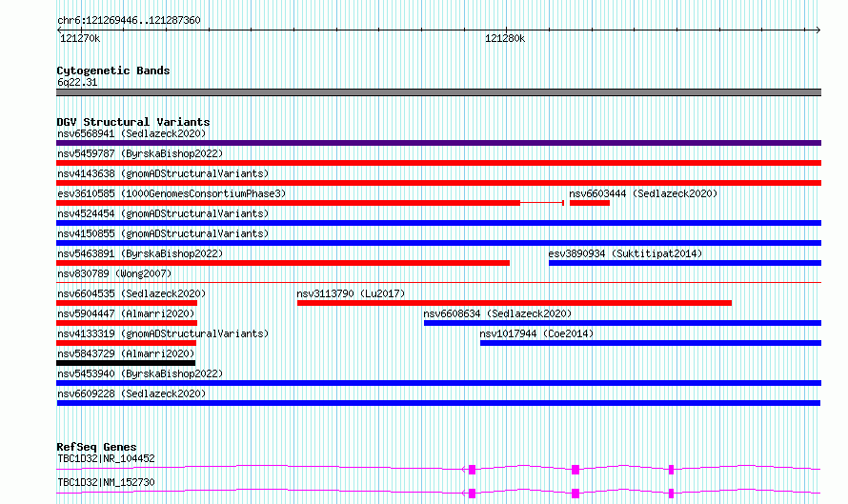This screenshot has height=504, width=848.
Task: Click nsv1017944 (Coe2014) variant label
Action: (536, 333)
